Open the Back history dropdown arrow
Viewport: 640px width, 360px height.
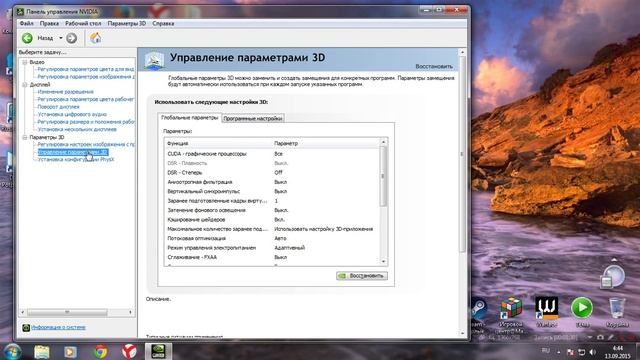(60, 38)
